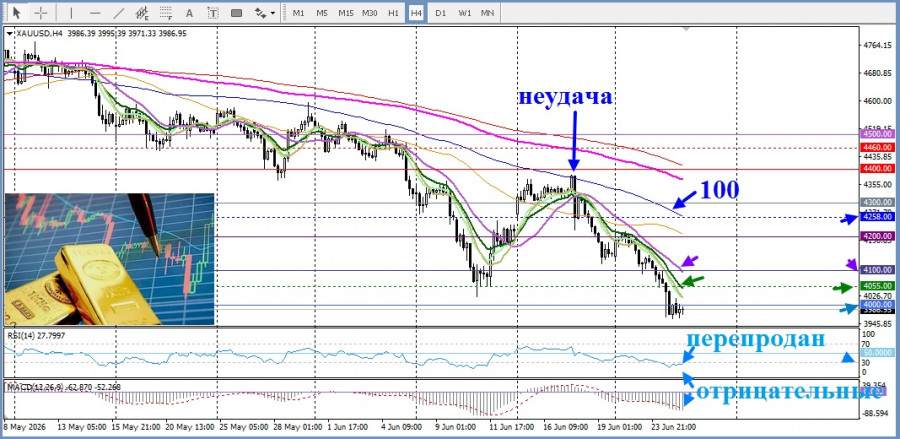
Task: Select the crosshair tool
Action: point(40,13)
